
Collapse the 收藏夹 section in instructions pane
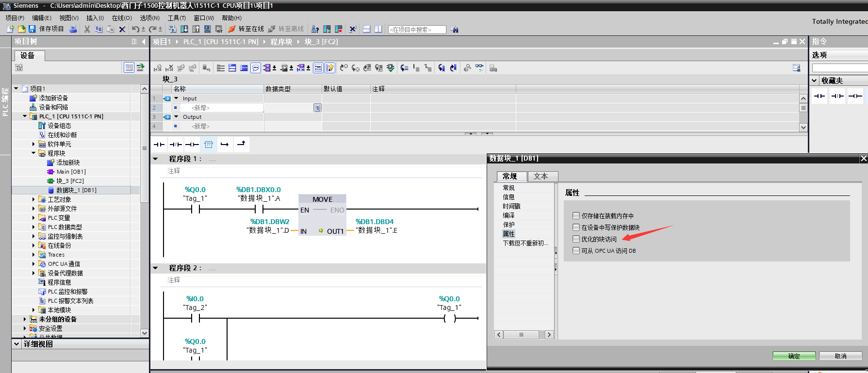point(815,81)
